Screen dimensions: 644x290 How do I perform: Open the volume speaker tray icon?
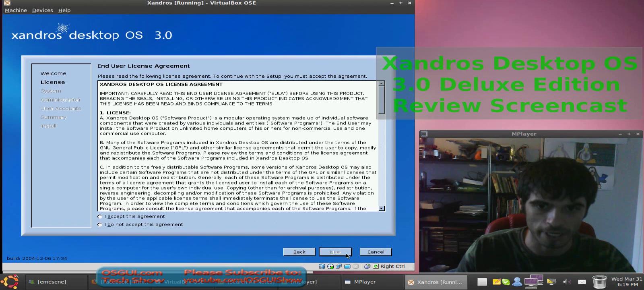click(x=566, y=282)
